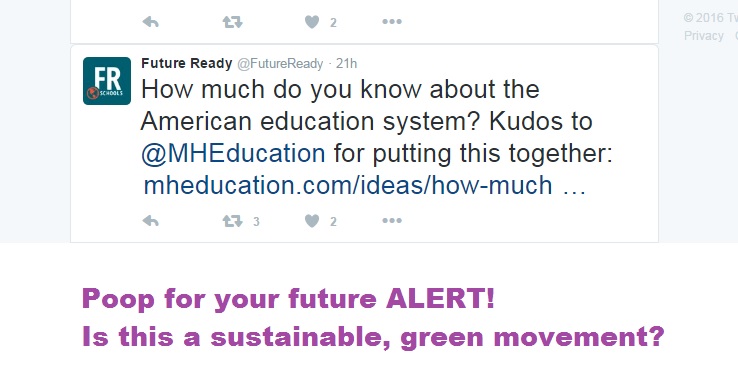738x382 pixels.
Task: Open the 21h tweet timestamp
Action: pyautogui.click(x=346, y=64)
